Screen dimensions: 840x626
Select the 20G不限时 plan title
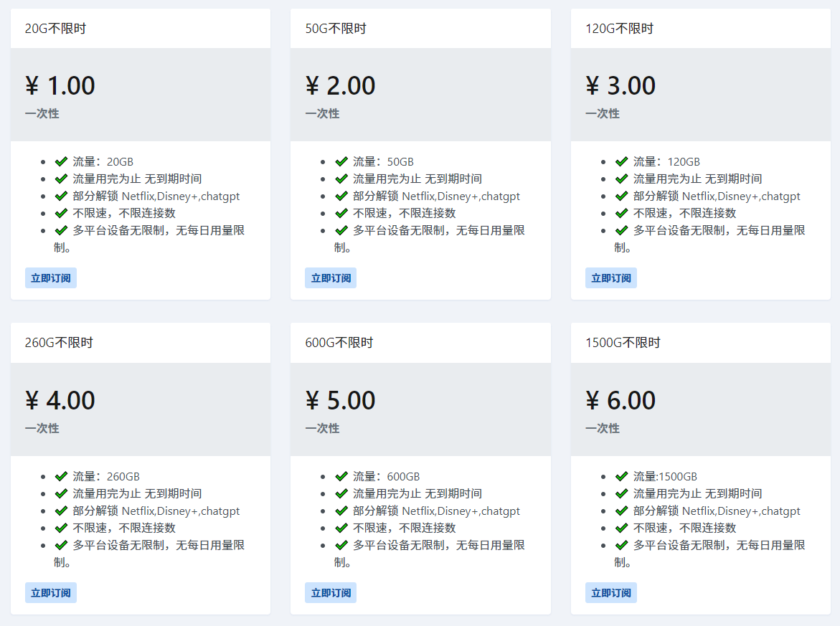pos(55,29)
